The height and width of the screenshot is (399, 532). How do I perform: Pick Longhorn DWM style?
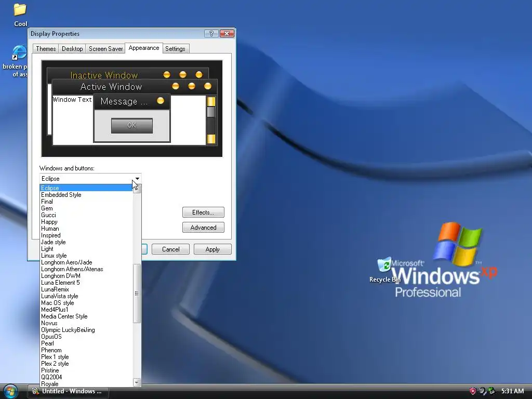[86, 276]
